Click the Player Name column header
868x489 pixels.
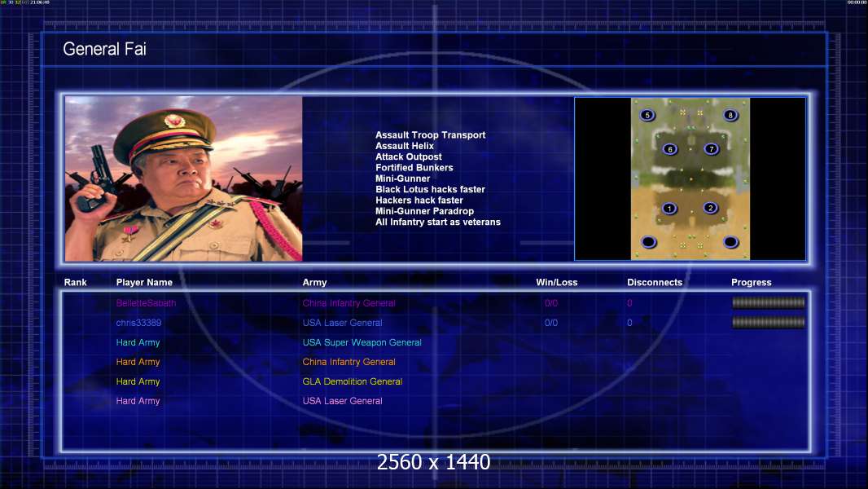pos(144,283)
